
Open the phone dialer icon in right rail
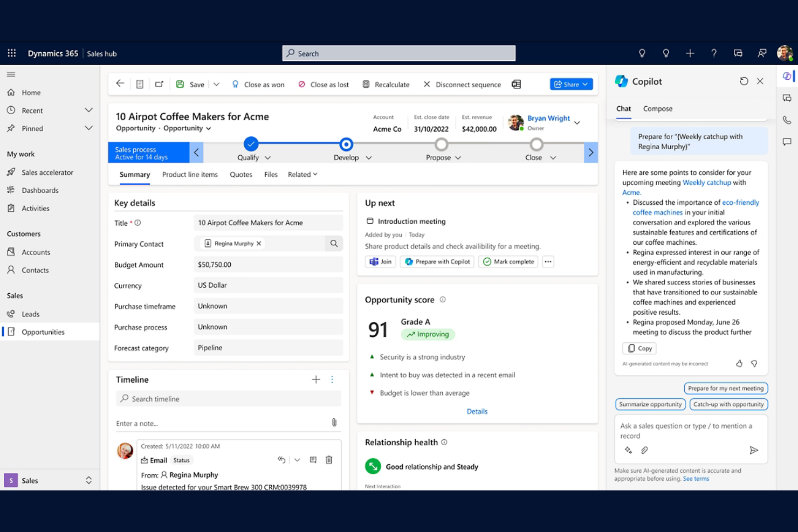[x=787, y=120]
